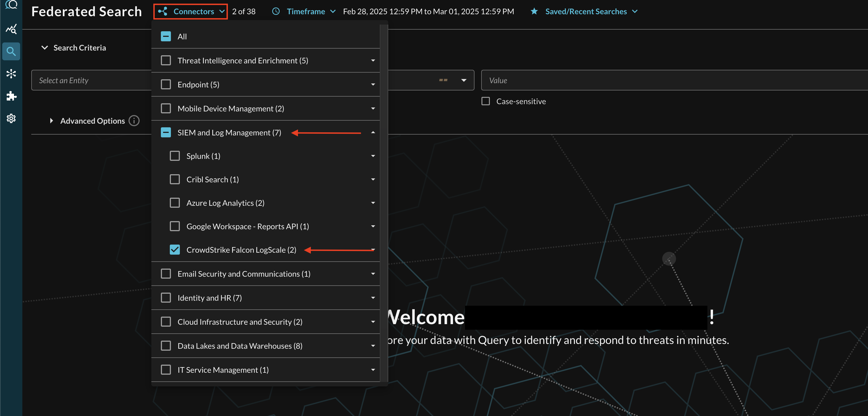Image resolution: width=868 pixels, height=416 pixels.
Task: Enable the Splunk connector checkbox
Action: pos(175,156)
